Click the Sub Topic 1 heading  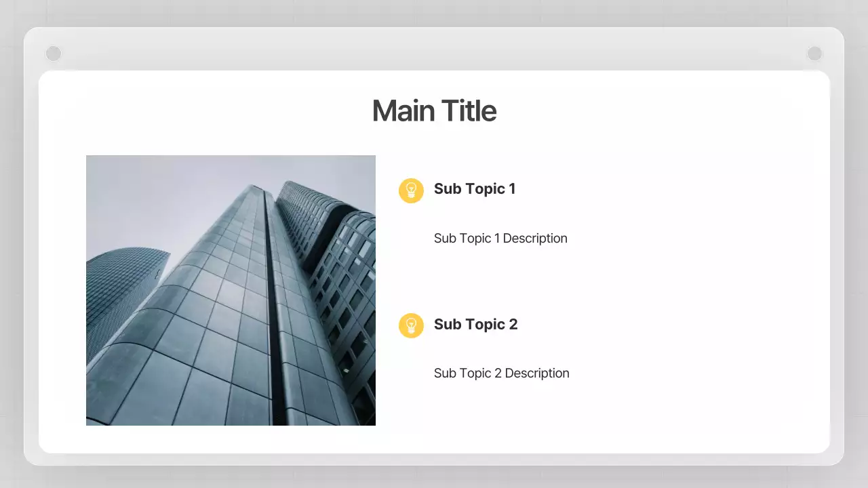pyautogui.click(x=475, y=189)
